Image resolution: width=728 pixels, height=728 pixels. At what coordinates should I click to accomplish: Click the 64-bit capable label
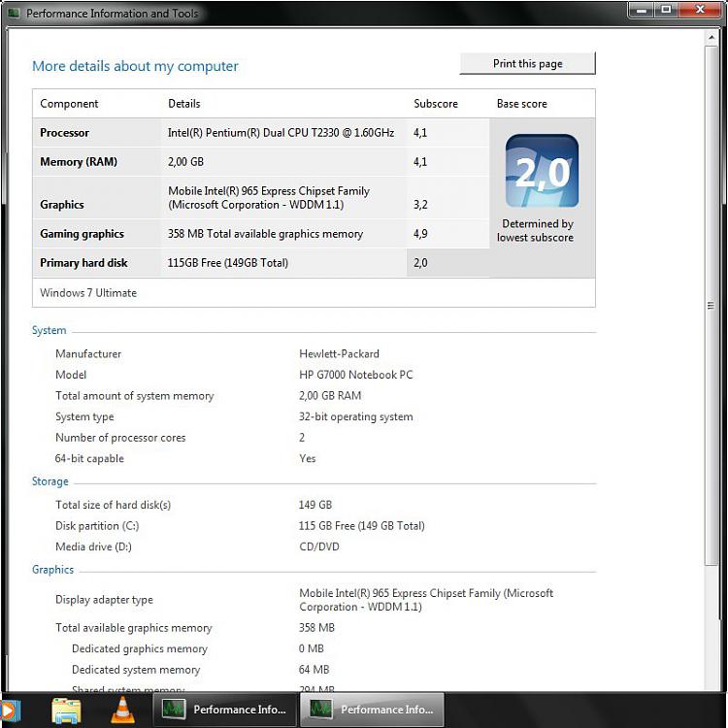pyautogui.click(x=89, y=459)
